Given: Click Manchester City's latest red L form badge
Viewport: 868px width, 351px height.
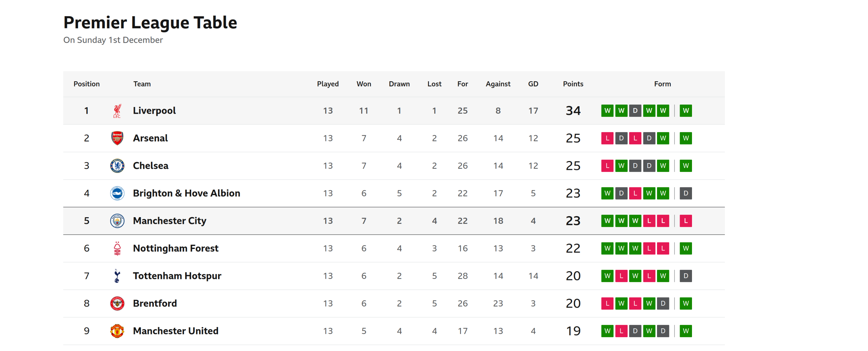Looking at the screenshot, I should (x=686, y=221).
